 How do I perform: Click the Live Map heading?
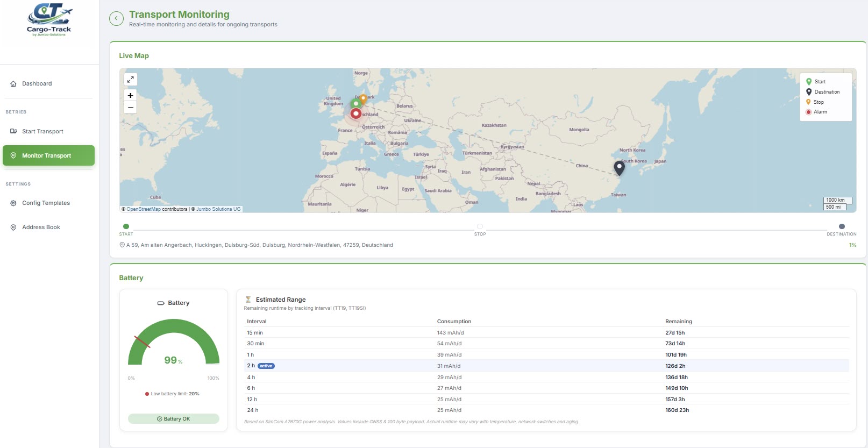134,56
